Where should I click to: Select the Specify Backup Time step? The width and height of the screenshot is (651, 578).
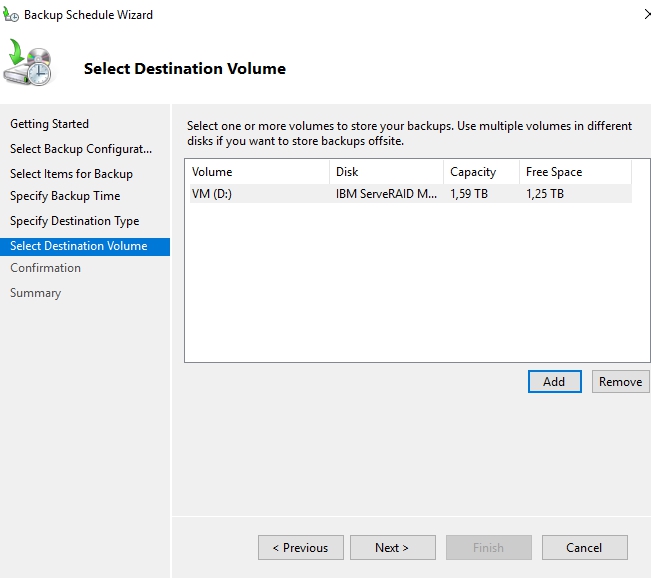[65, 196]
